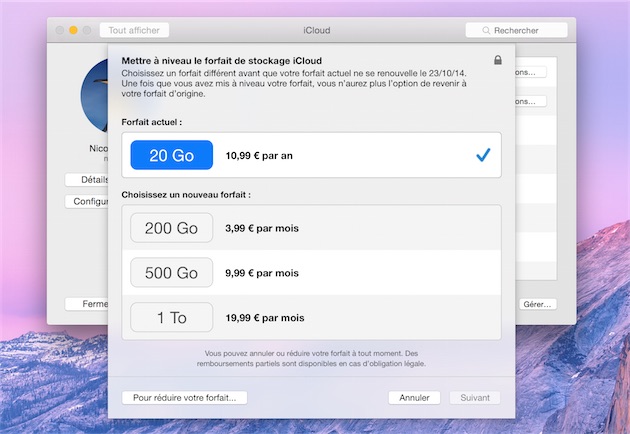The image size is (630, 434).
Task: Click the 19,99 € par mois price
Action: click(265, 318)
